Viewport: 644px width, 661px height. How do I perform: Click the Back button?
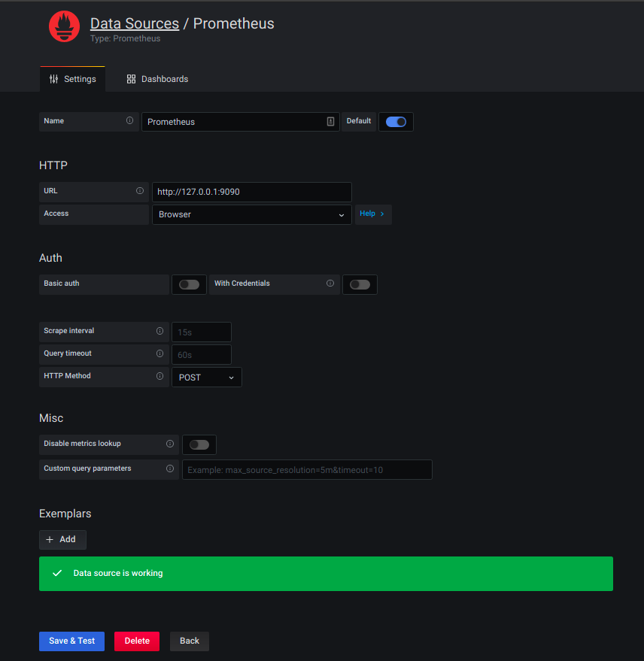point(190,641)
